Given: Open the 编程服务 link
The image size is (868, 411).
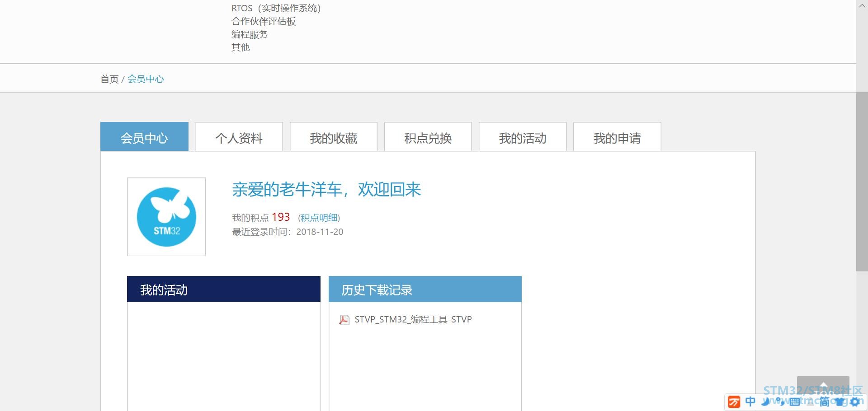Looking at the screenshot, I should coord(250,34).
